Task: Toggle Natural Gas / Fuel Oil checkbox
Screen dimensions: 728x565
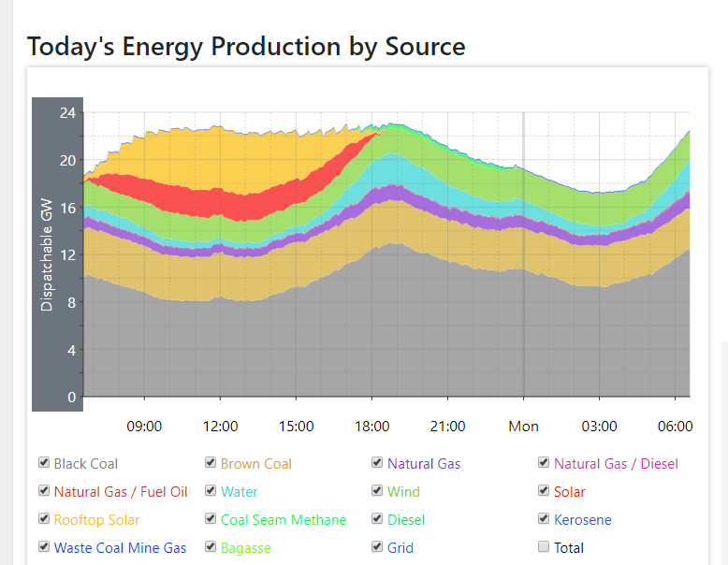Action: 44,491
